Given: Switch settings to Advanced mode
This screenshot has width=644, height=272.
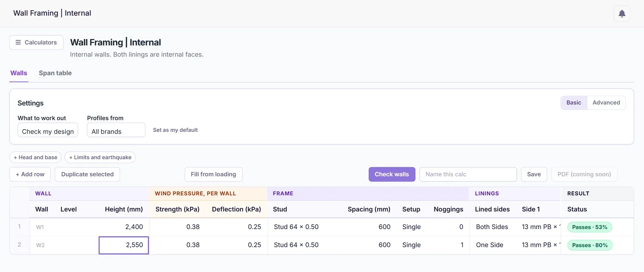Looking at the screenshot, I should [606, 103].
